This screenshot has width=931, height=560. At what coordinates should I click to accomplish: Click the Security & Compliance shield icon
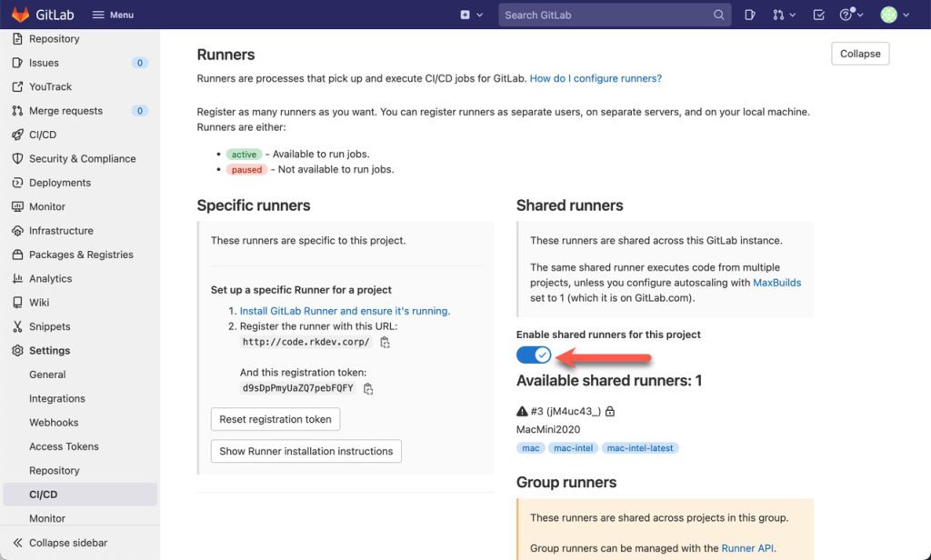click(17, 158)
